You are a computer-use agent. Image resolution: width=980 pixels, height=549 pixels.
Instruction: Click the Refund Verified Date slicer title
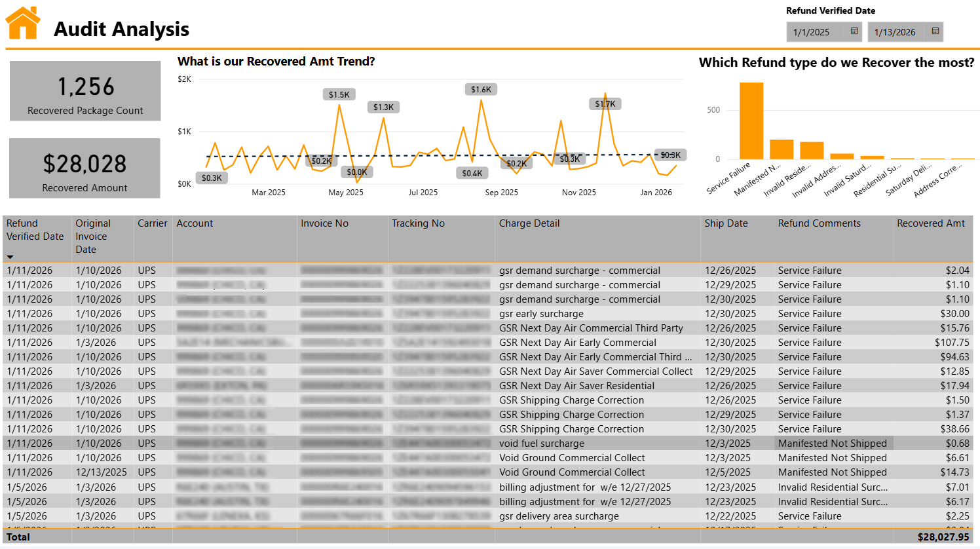pos(829,10)
